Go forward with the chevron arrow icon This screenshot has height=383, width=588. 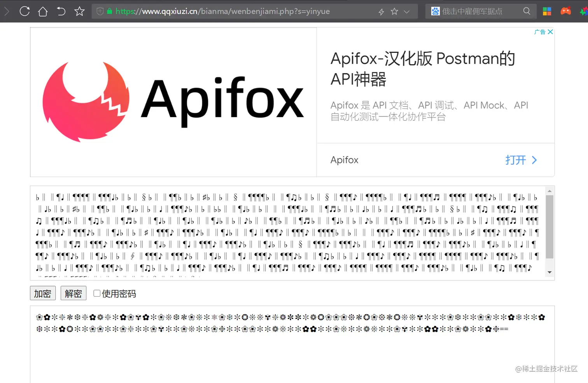[7, 11]
